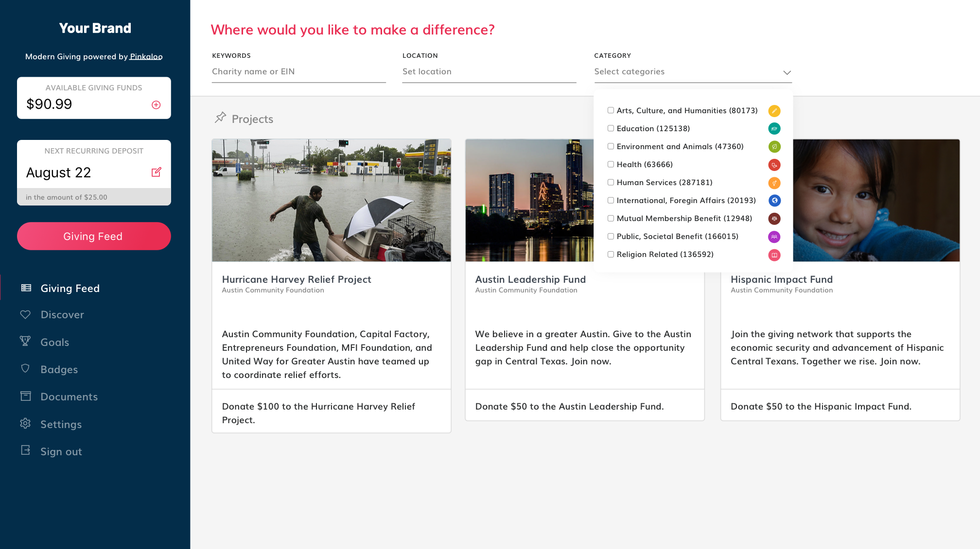The image size is (980, 549).
Task: Click the Sign out door icon
Action: tap(26, 450)
